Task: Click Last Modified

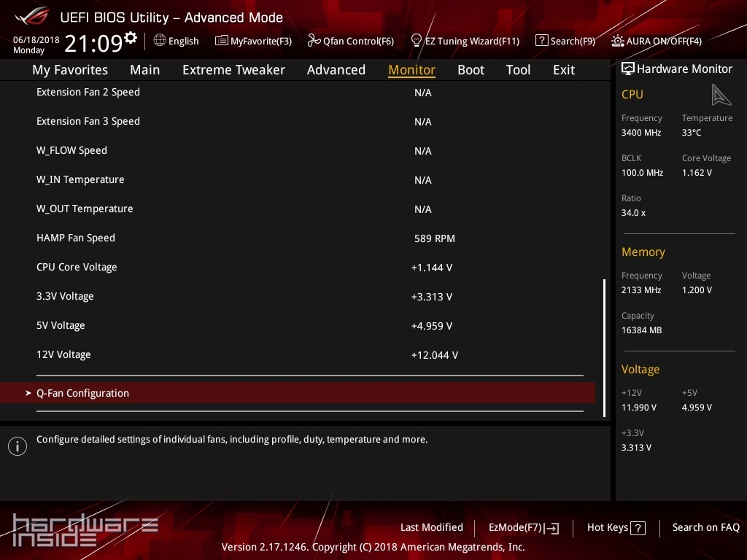Action: click(432, 527)
